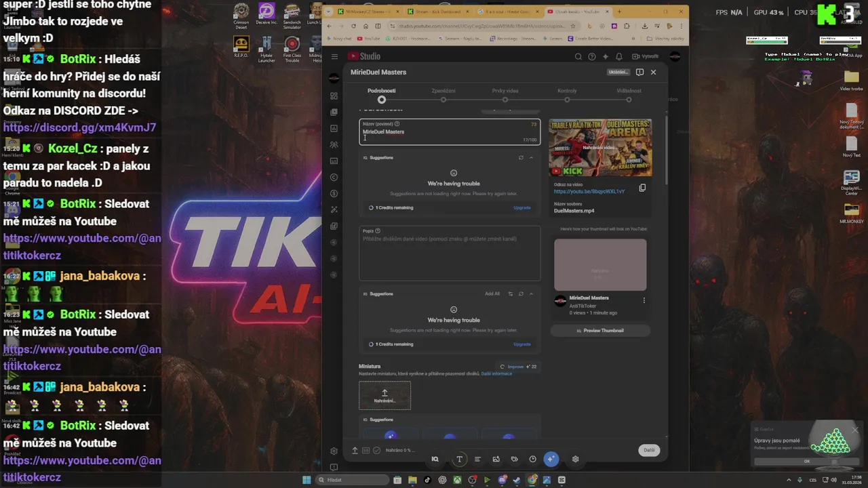Click the Miniatura upload thumbnail box
The height and width of the screenshot is (488, 868).
(384, 395)
